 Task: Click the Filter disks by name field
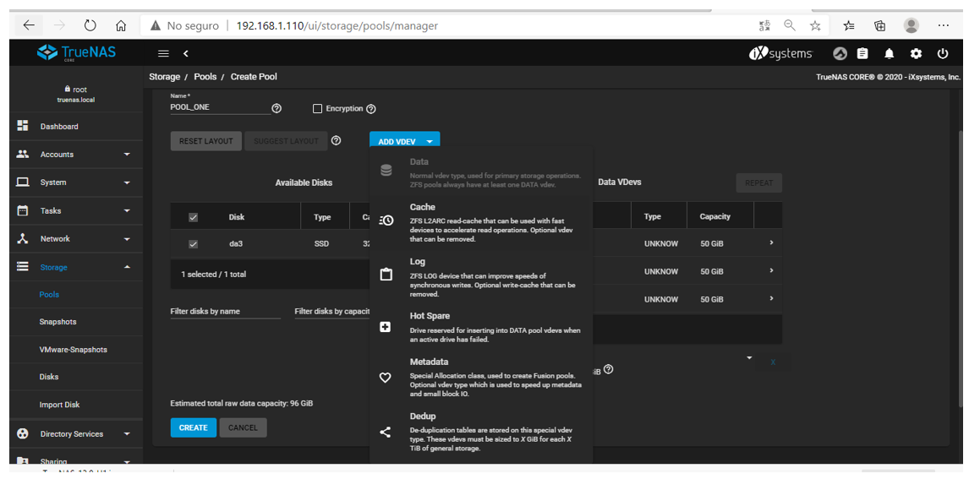[226, 312]
